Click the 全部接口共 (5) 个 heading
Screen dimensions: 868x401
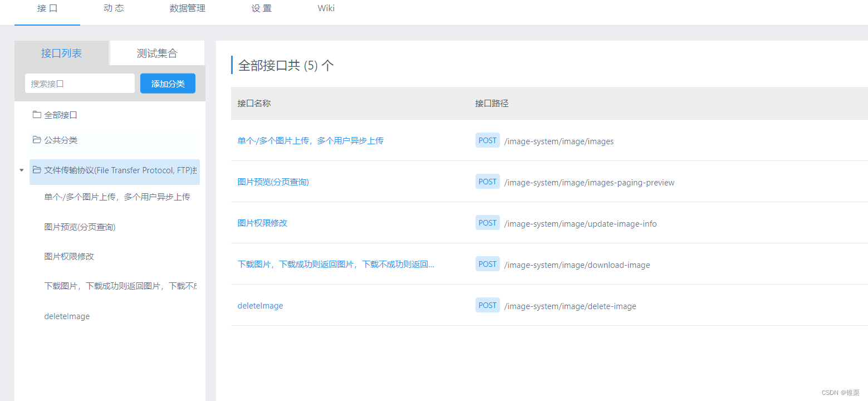pyautogui.click(x=286, y=66)
